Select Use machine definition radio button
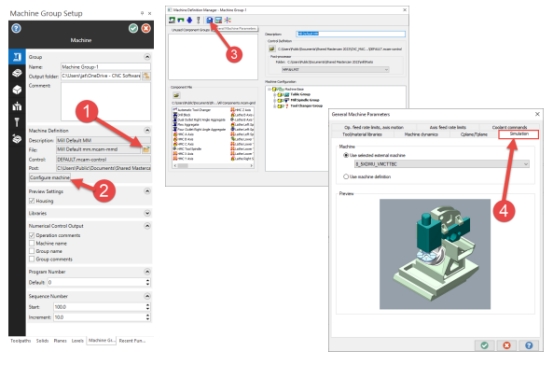554x365 pixels. (x=346, y=177)
